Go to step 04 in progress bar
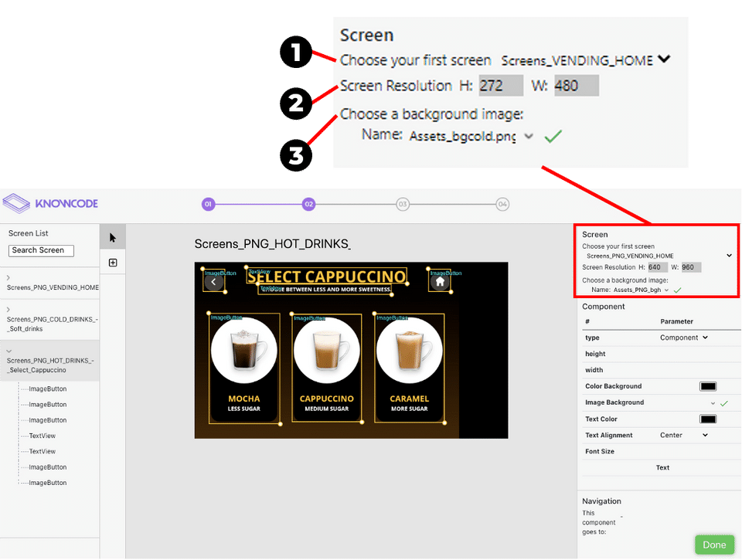Image resolution: width=742 pixels, height=560 pixels. coord(502,205)
